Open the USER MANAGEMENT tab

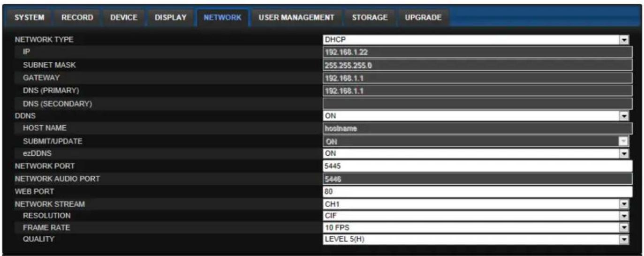pyautogui.click(x=296, y=18)
